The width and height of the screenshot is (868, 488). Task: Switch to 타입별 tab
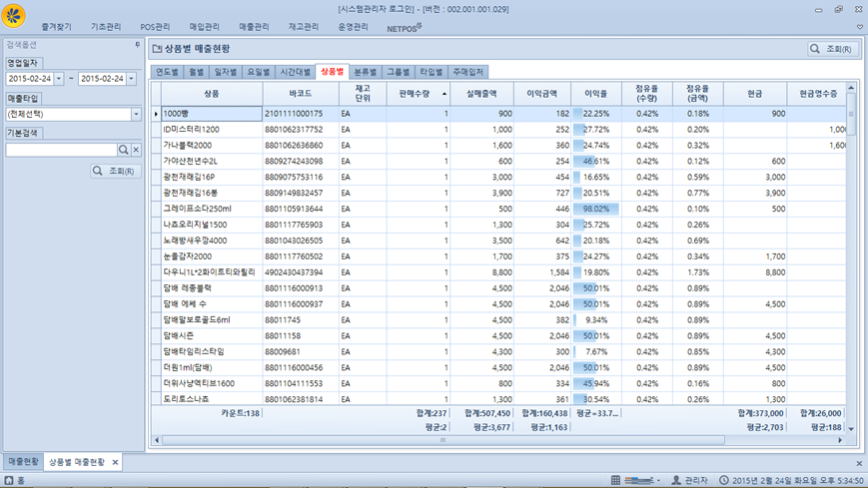point(432,72)
